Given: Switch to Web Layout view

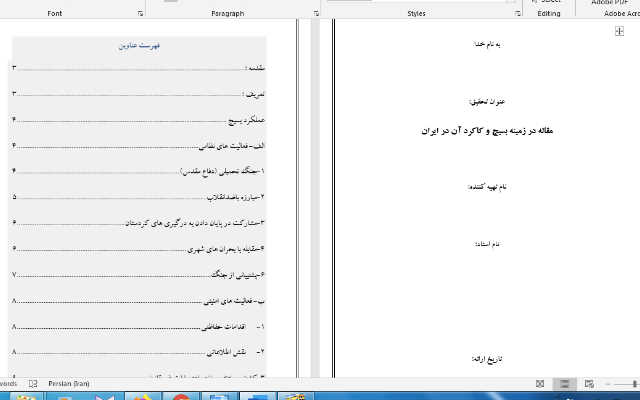Looking at the screenshot, I should click(x=588, y=384).
